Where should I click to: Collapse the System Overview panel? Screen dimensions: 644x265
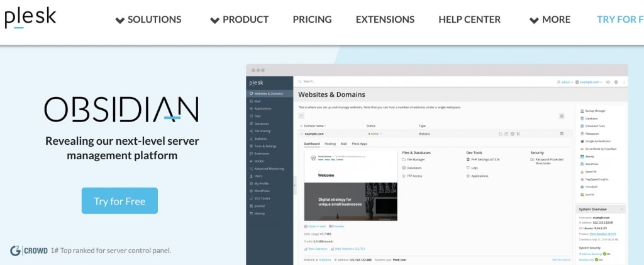[621, 210]
